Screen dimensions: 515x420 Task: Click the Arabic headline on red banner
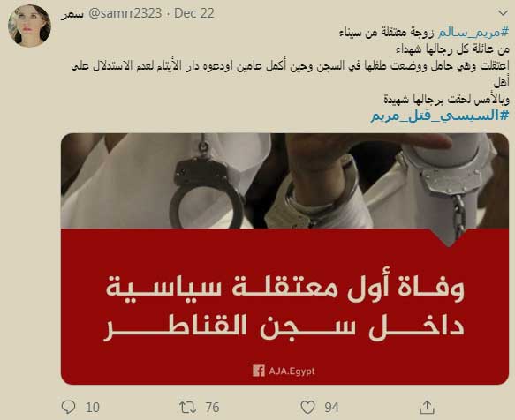tap(284, 309)
